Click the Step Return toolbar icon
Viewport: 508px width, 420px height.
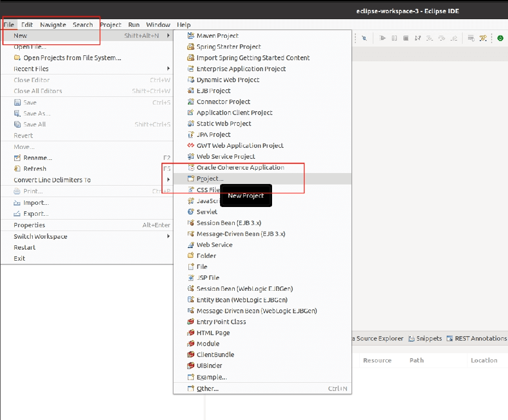point(454,38)
